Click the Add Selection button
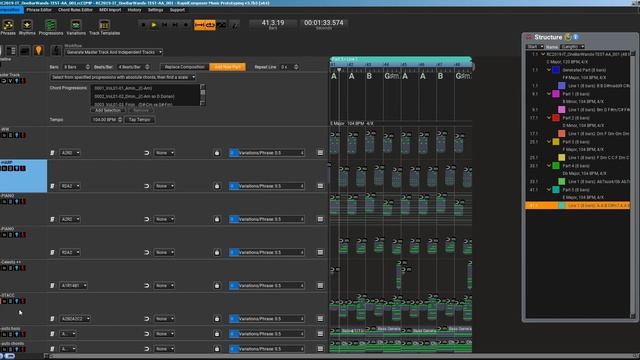The height and width of the screenshot is (360, 640). (x=108, y=110)
